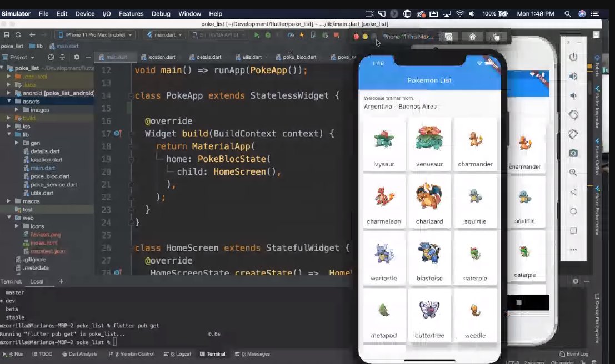
Task: Collapse the web folder
Action: tap(9, 218)
